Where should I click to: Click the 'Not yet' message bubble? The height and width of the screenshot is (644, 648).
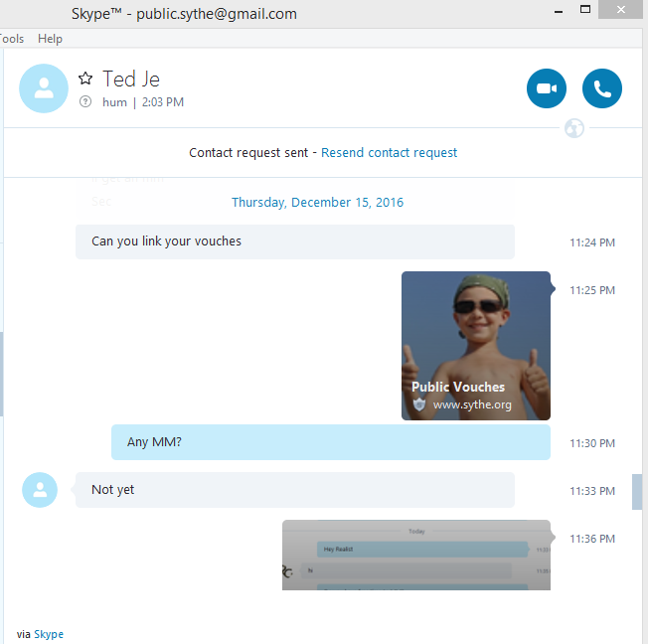295,490
